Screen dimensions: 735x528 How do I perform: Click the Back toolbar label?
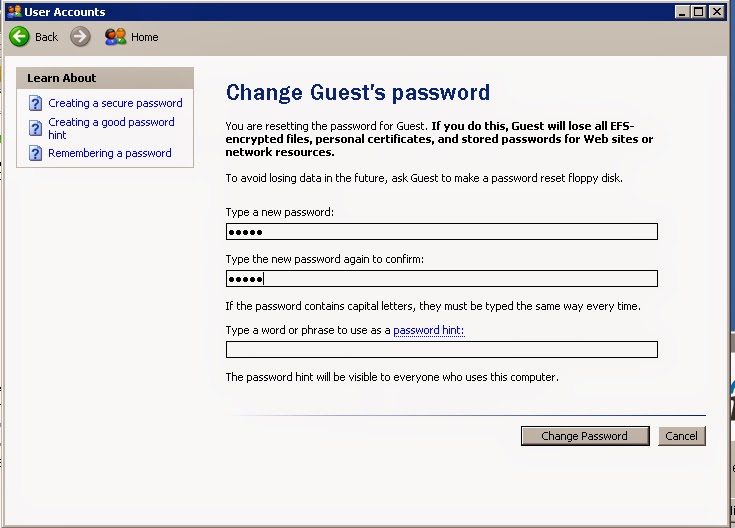[47, 37]
